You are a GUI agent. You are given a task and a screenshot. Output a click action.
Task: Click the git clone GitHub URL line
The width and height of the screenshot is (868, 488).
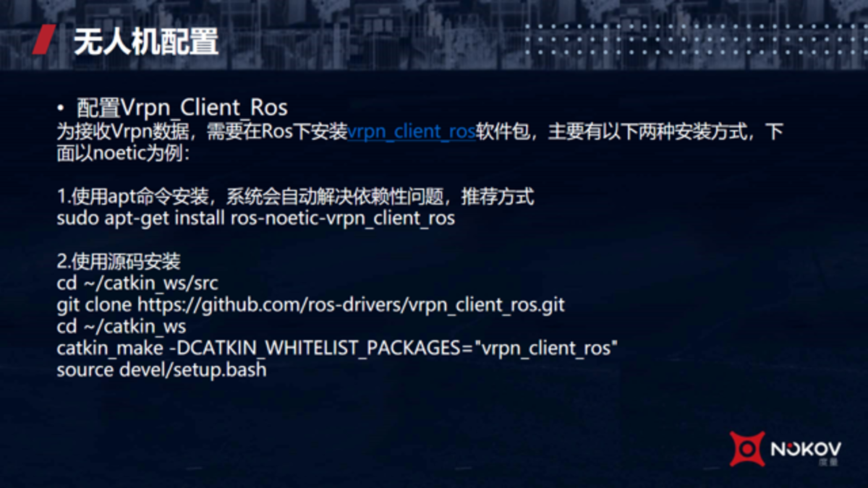[x=311, y=306]
